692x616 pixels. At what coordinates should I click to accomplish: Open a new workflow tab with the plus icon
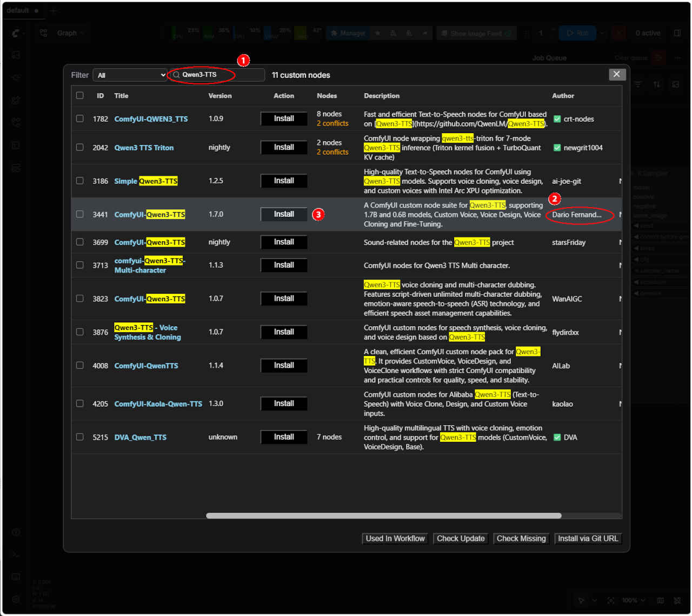click(53, 10)
